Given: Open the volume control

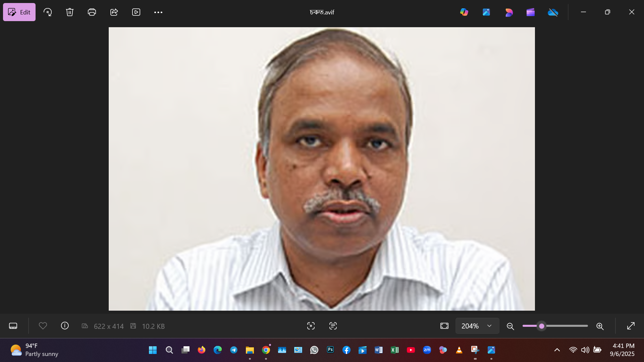Looking at the screenshot, I should coord(585,350).
